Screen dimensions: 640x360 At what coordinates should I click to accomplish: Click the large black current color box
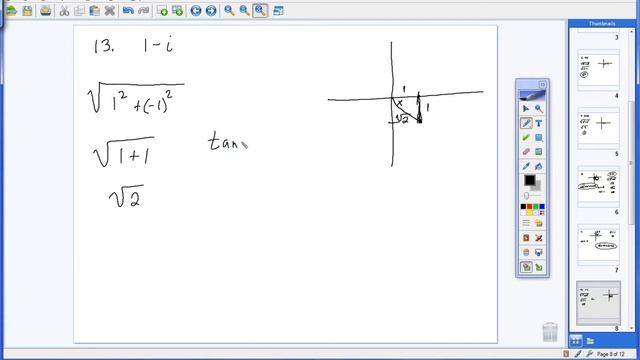pos(530,180)
